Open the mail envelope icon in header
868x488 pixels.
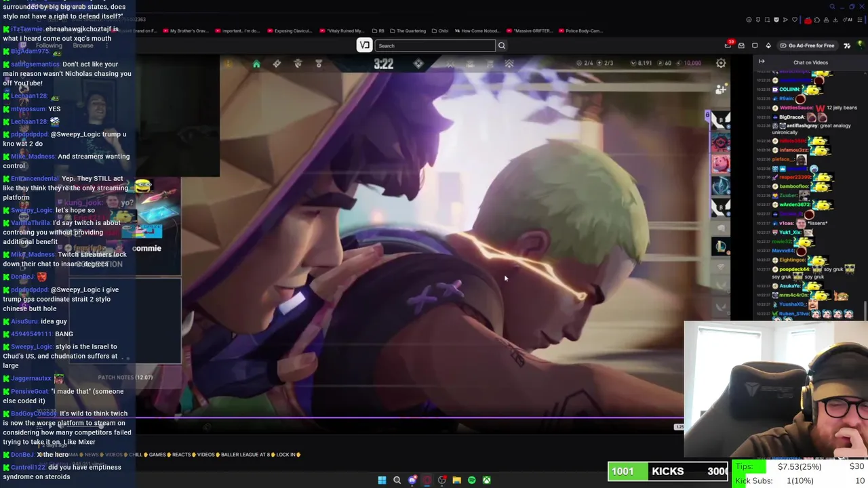[741, 45]
